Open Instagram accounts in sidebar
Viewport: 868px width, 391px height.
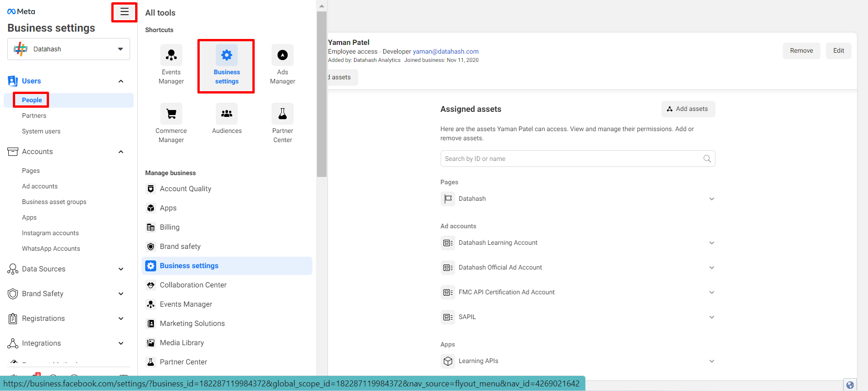tap(50, 233)
